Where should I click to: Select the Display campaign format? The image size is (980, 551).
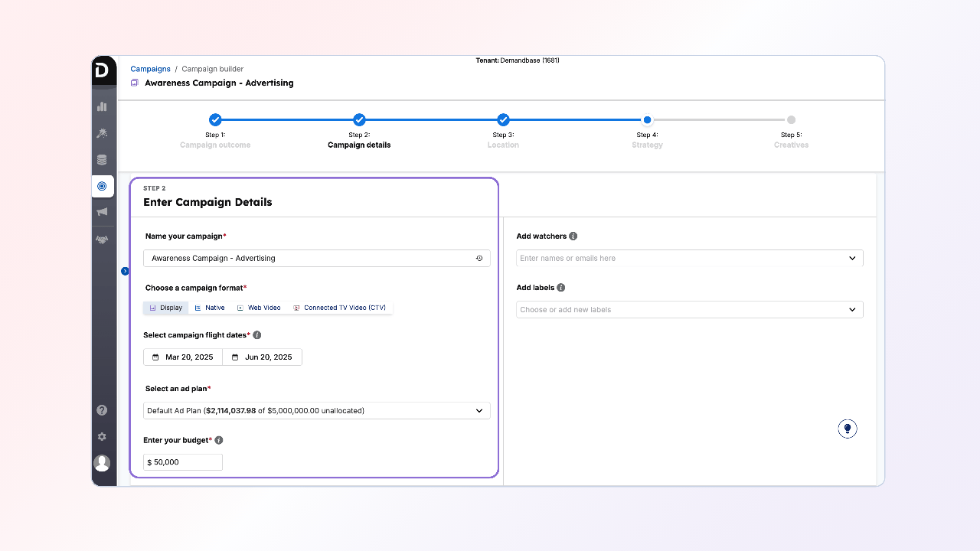pyautogui.click(x=166, y=308)
